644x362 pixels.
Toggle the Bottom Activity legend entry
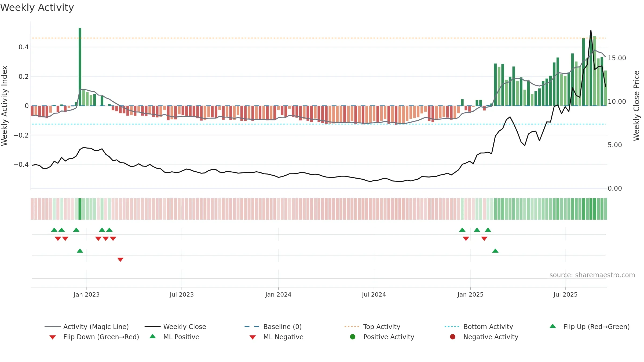click(479, 327)
